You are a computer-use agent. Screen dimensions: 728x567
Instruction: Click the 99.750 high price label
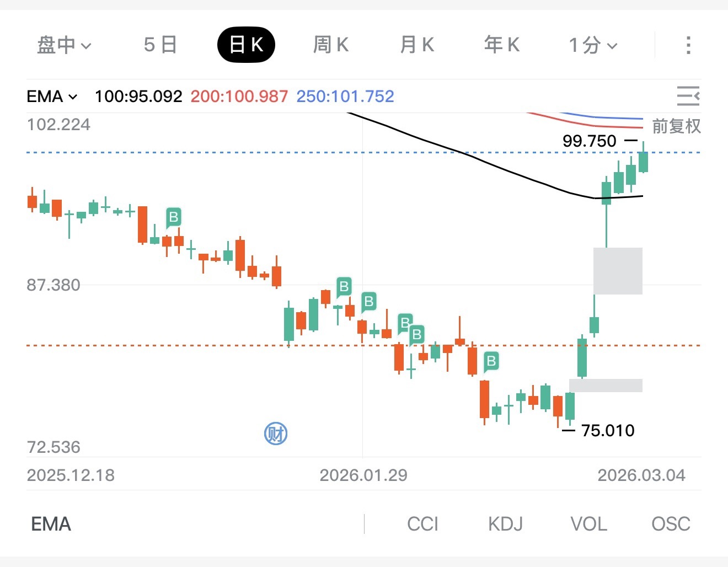(589, 141)
